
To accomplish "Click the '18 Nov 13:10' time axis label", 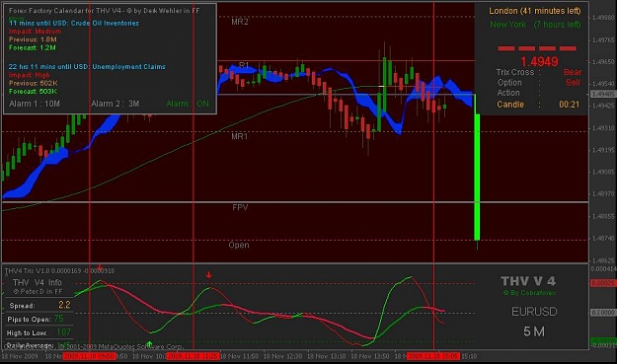I will point(326,356).
